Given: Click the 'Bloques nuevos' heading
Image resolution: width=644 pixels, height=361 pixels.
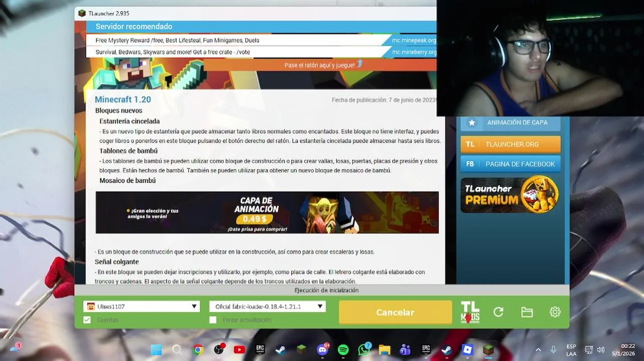Looking at the screenshot, I should tap(119, 110).
